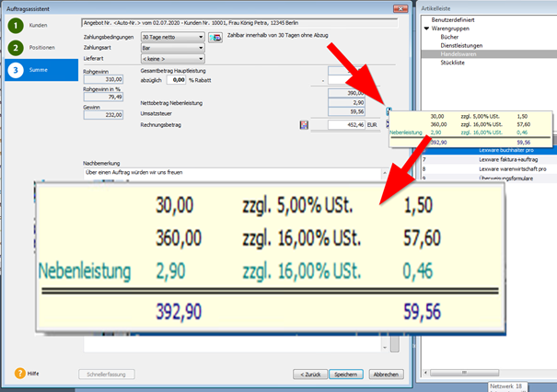Click the icon next to Zahlungsbedingungen dropdown

coord(216,38)
